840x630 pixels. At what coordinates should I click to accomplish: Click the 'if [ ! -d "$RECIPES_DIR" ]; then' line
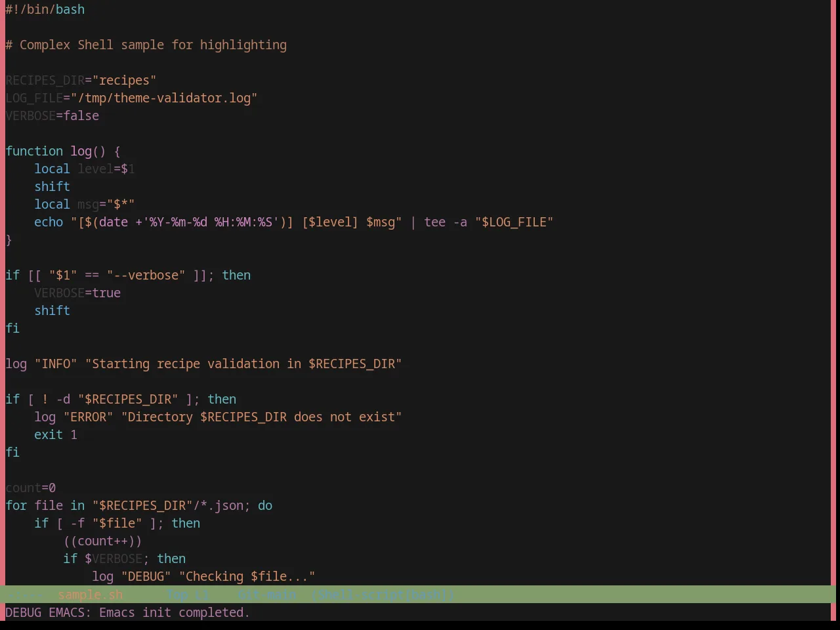coord(121,399)
